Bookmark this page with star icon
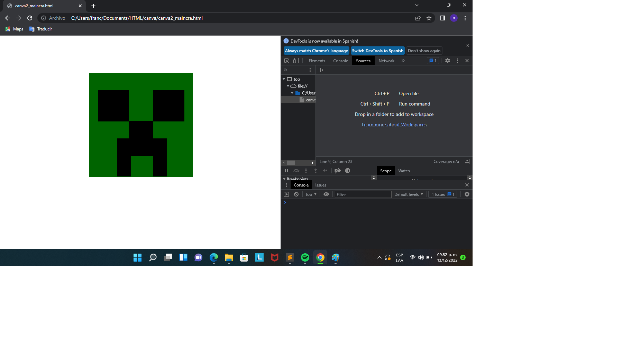The height and width of the screenshot is (364, 631). point(429,18)
